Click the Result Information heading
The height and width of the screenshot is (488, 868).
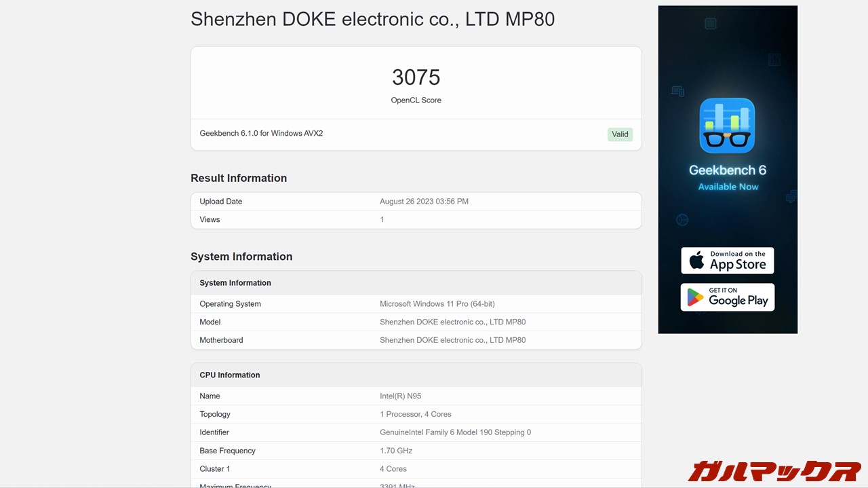pos(239,178)
